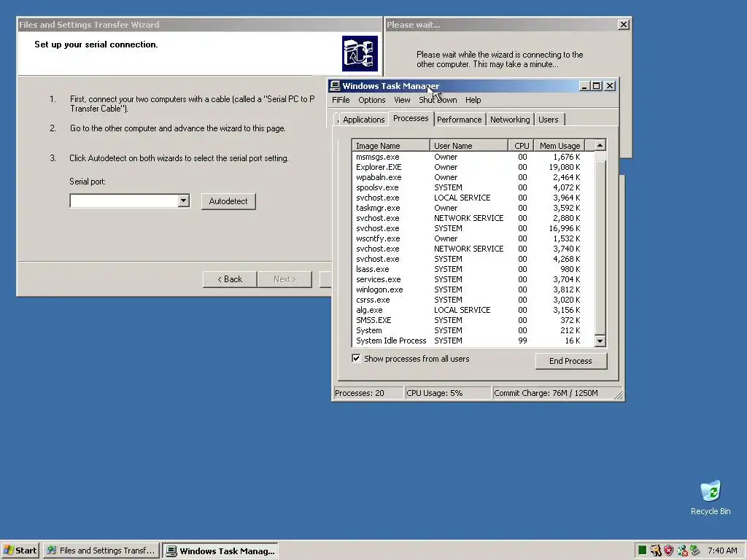Close the Please wait dialog

pos(623,25)
